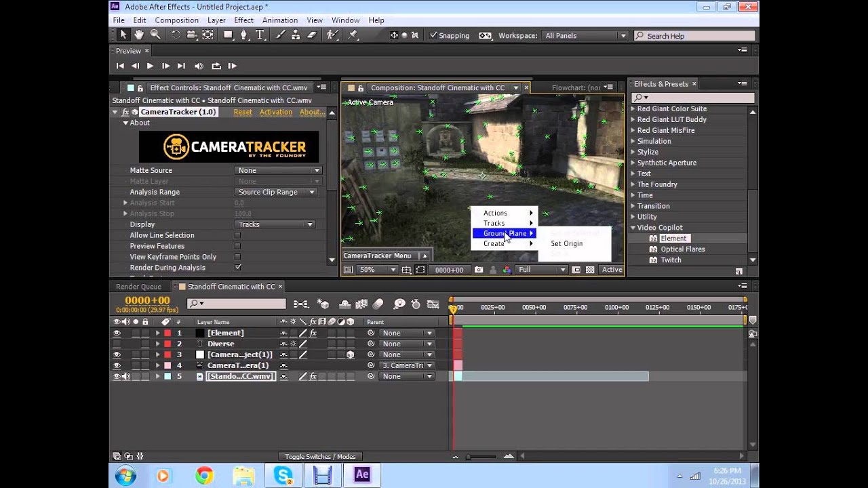Open the Display Tracks dropdown
The height and width of the screenshot is (488, 868).
(275, 224)
